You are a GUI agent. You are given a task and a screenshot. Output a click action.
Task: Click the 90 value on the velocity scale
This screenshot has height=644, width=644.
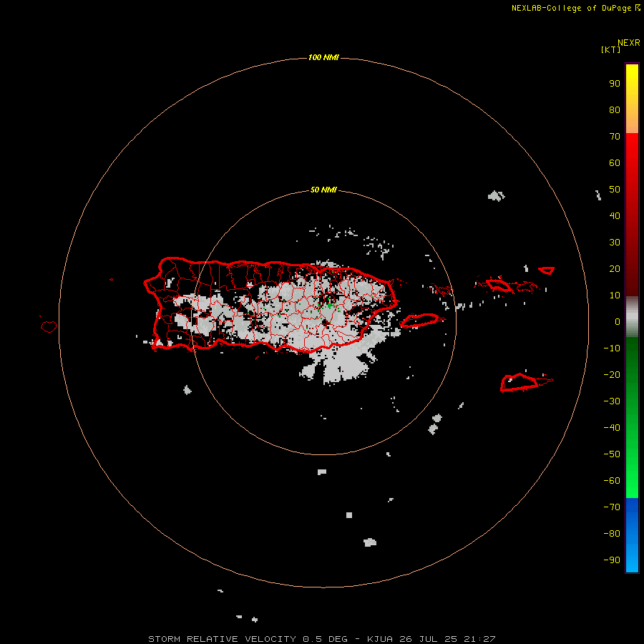tap(615, 84)
